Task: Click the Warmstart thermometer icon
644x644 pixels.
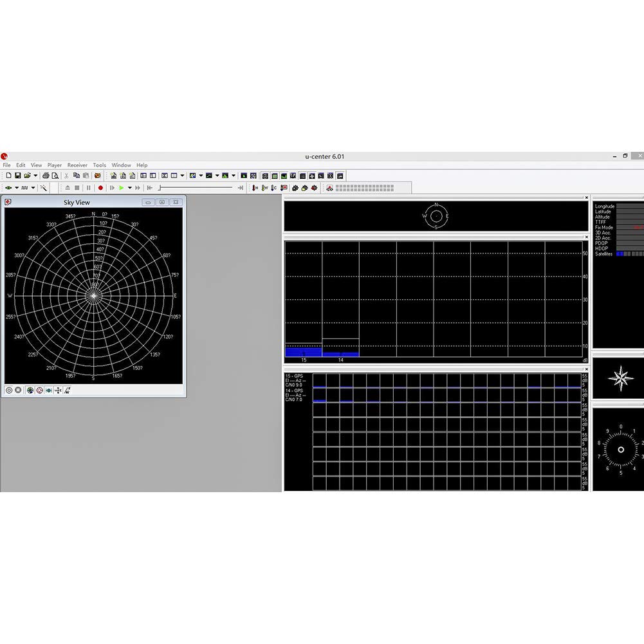Action: pyautogui.click(x=264, y=188)
